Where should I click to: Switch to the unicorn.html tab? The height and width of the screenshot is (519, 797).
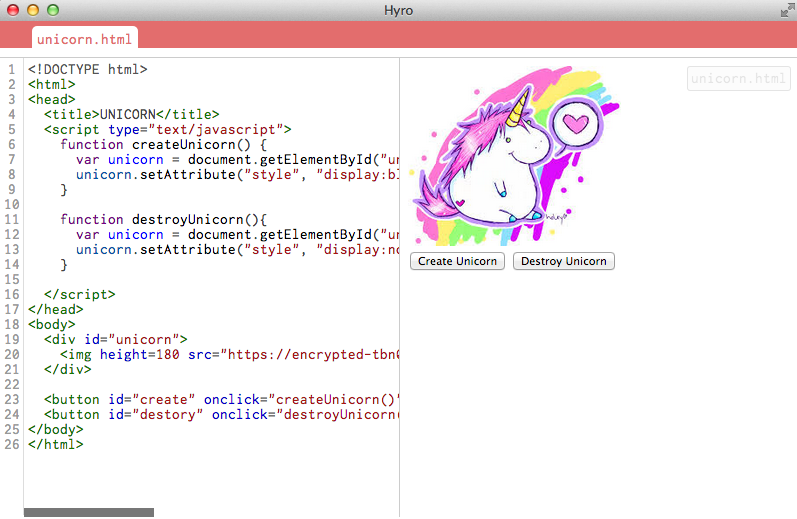coord(85,38)
